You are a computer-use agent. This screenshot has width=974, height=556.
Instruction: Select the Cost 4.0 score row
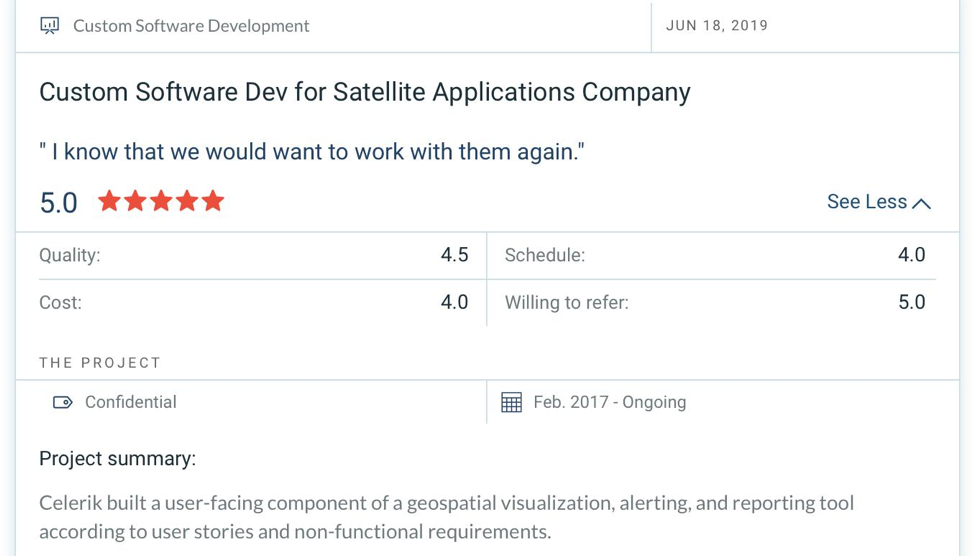tap(254, 303)
